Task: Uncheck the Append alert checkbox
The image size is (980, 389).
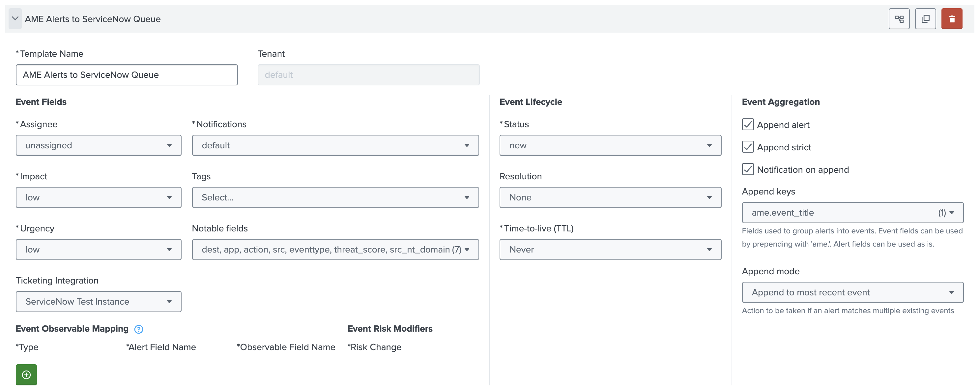Action: point(748,125)
